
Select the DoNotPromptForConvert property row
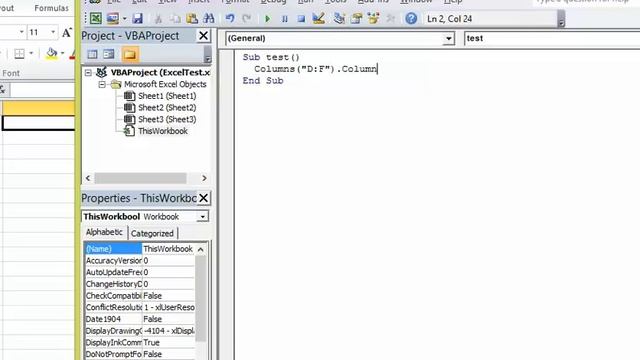[140, 354]
